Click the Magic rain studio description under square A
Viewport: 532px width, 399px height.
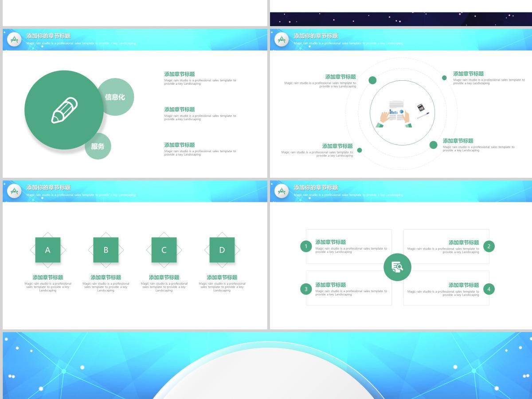[48, 287]
